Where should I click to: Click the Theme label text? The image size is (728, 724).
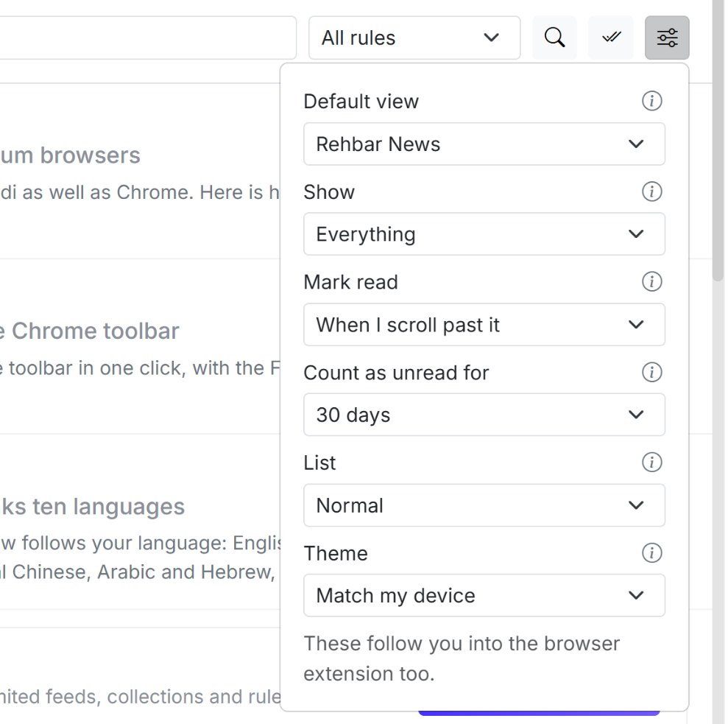[336, 553]
